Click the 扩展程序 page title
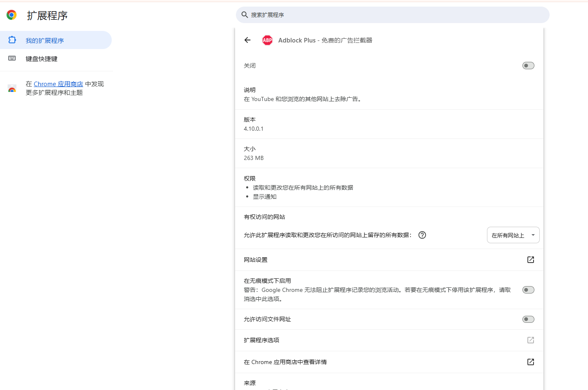Viewport: 588px width, 390px height. [47, 16]
